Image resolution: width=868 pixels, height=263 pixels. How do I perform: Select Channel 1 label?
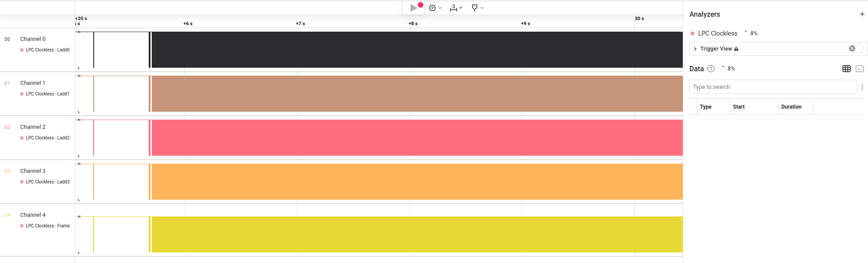(x=33, y=83)
